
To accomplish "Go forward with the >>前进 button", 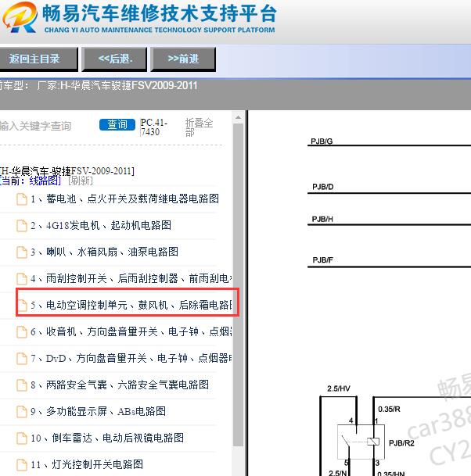I will [183, 59].
